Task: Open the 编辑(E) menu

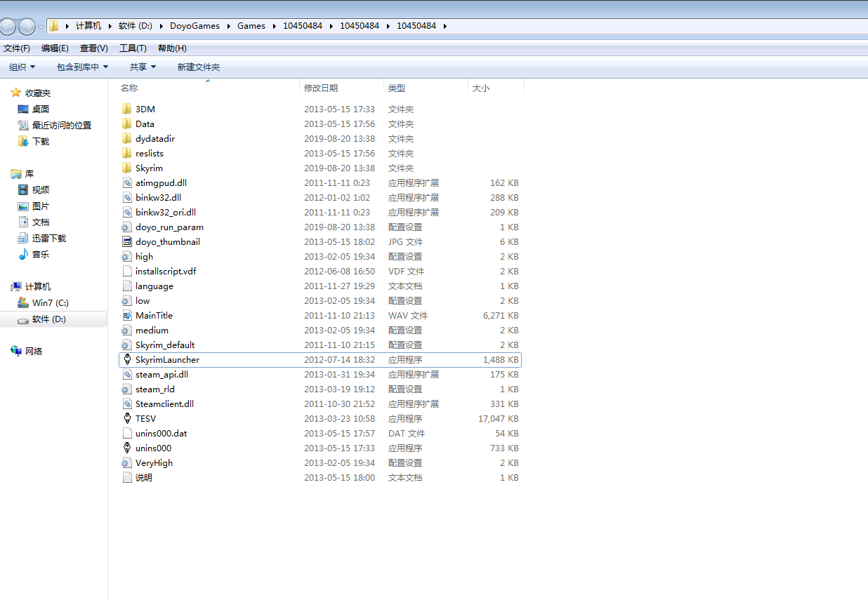Action: pos(55,48)
